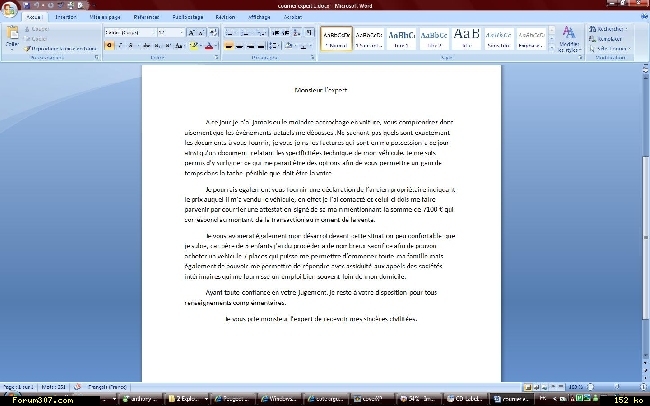Toggle strikethrough formatting

click(x=147, y=46)
